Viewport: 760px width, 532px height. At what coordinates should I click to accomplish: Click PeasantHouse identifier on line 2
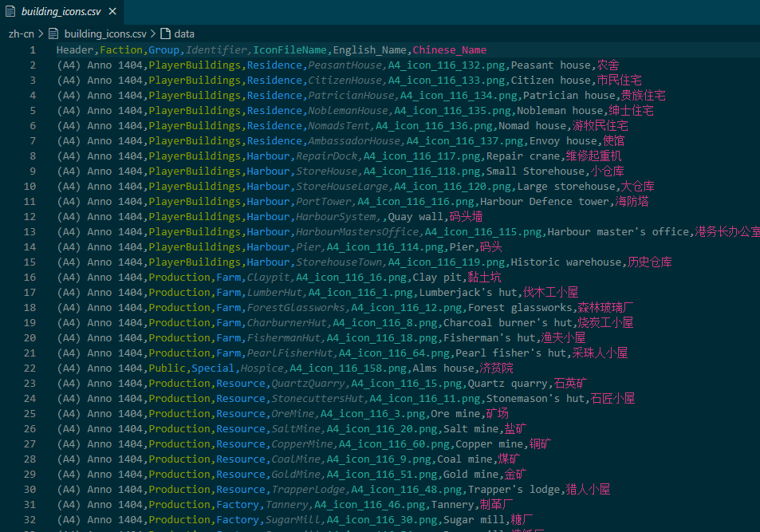pyautogui.click(x=345, y=65)
